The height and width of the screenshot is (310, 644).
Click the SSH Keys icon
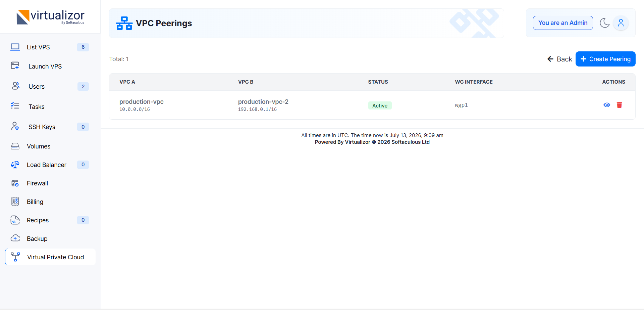15,126
